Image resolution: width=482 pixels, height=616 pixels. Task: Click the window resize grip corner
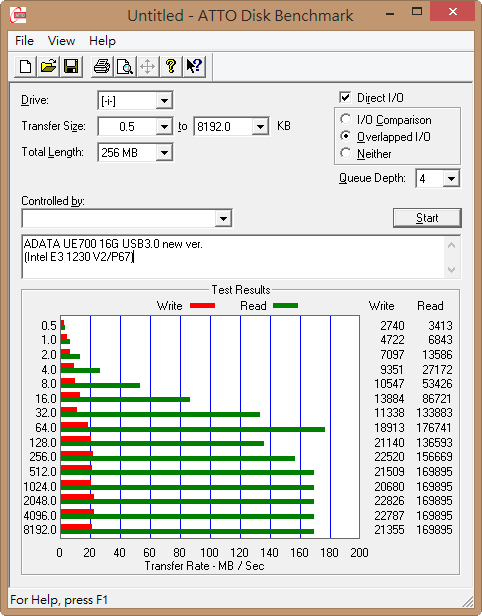point(467,601)
